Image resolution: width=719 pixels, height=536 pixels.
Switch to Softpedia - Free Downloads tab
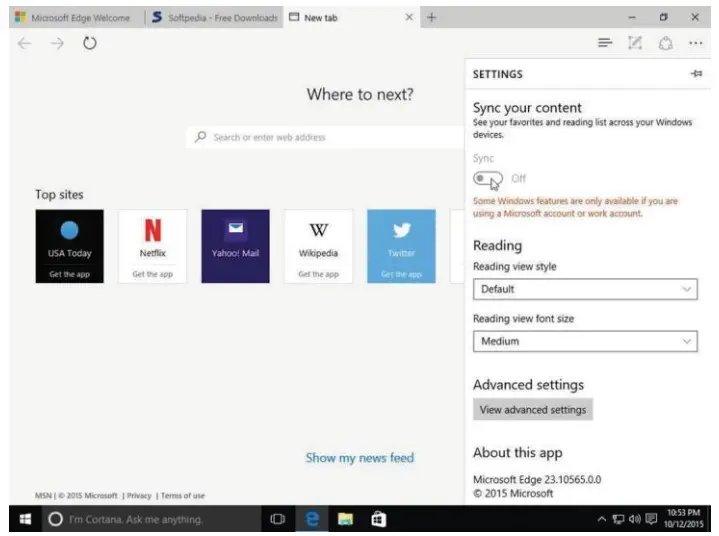[x=215, y=17]
